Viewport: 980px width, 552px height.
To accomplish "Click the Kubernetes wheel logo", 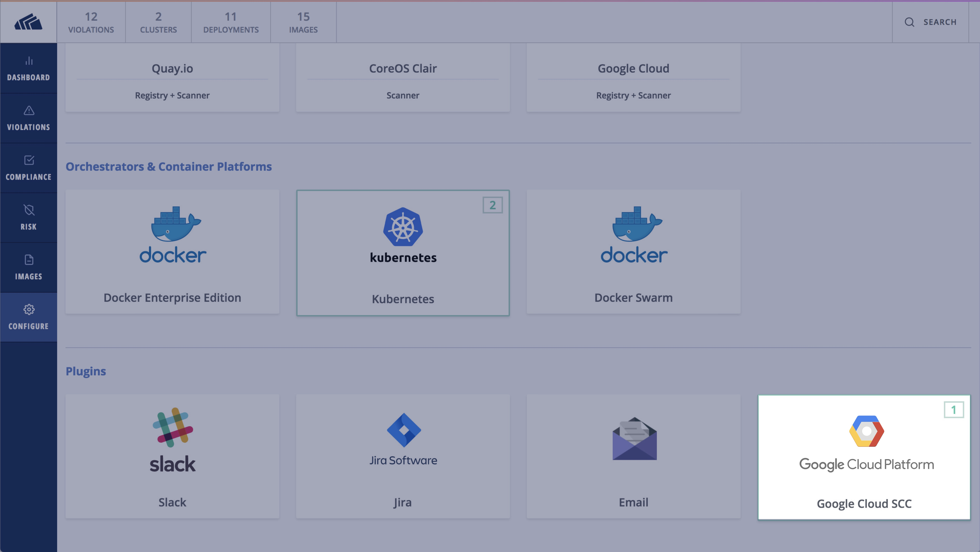I will click(403, 227).
